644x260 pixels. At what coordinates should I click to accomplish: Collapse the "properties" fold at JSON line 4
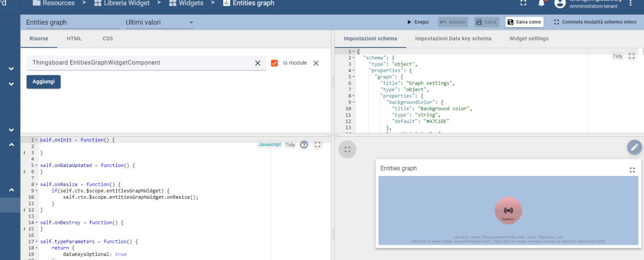354,70
